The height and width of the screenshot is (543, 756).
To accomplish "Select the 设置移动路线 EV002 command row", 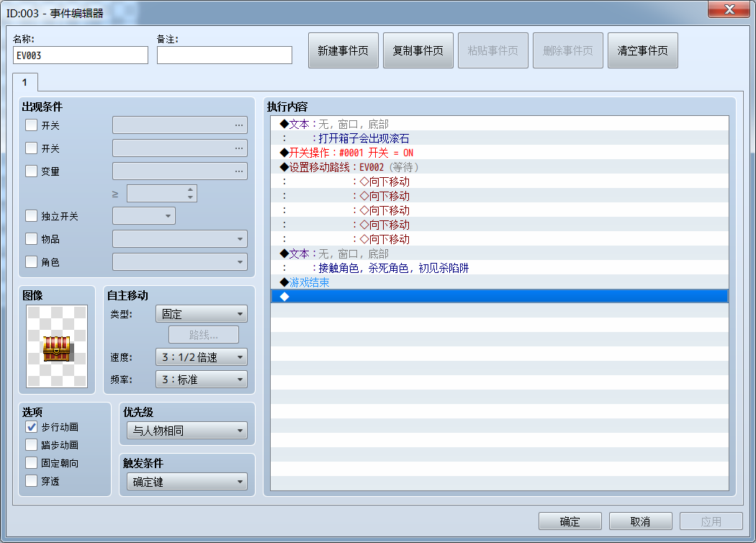I will point(500,167).
